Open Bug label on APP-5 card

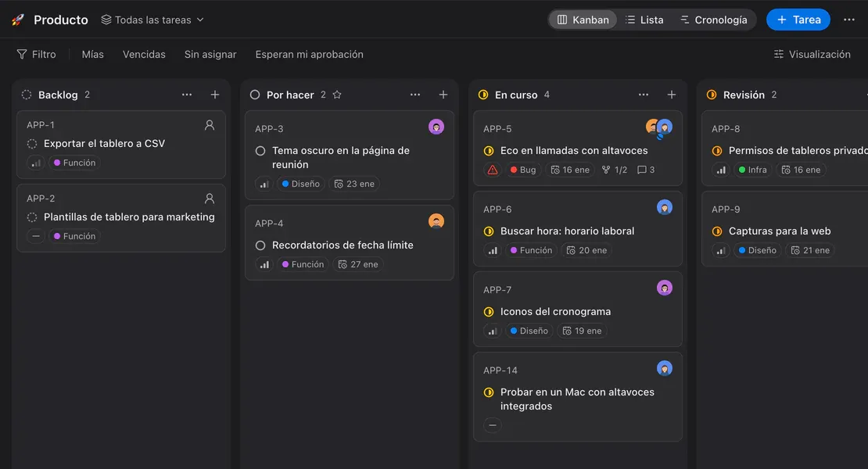pos(522,170)
